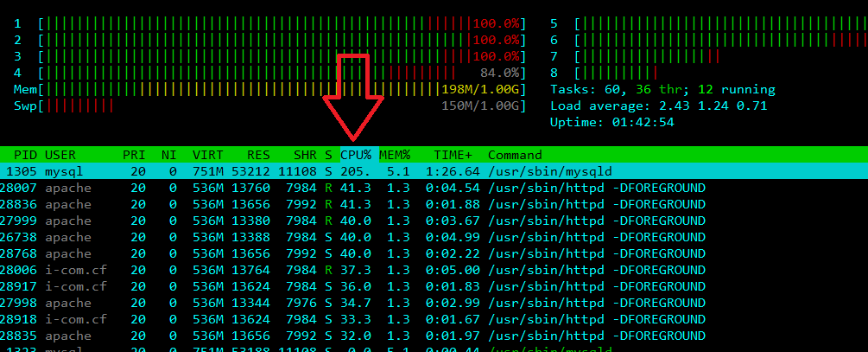Sort processes by the CPU% column header
The width and height of the screenshot is (868, 352).
click(355, 155)
